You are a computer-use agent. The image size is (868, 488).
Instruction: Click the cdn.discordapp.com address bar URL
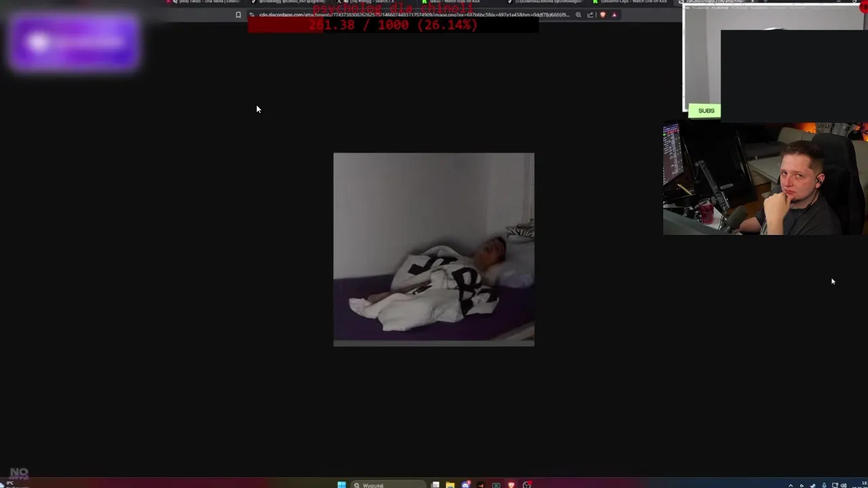coord(414,15)
